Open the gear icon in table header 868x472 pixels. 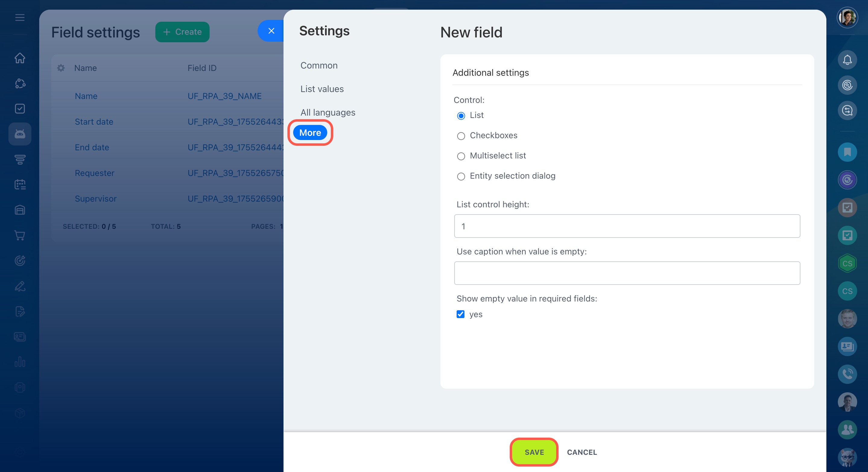pos(61,68)
